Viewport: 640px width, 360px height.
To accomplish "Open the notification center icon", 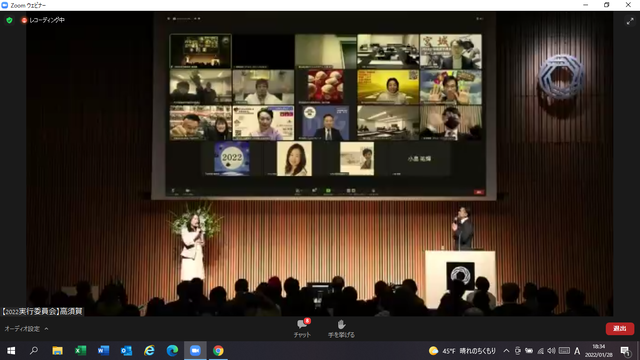I will point(626,351).
